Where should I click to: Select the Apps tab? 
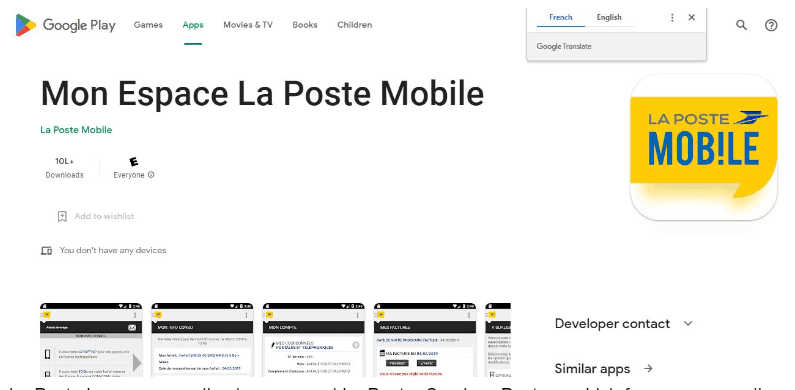click(x=193, y=25)
